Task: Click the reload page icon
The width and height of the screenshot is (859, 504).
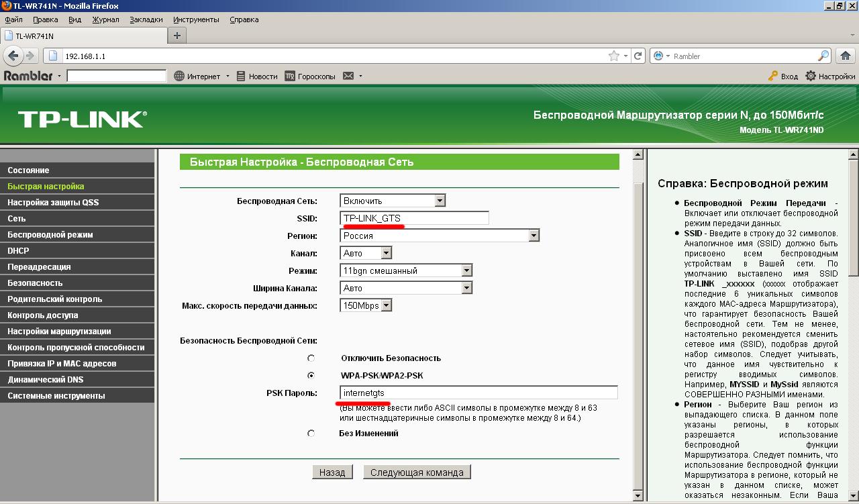Action: [x=638, y=56]
